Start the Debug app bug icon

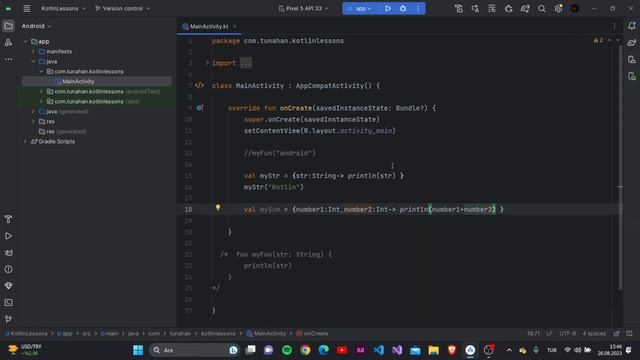(403, 9)
